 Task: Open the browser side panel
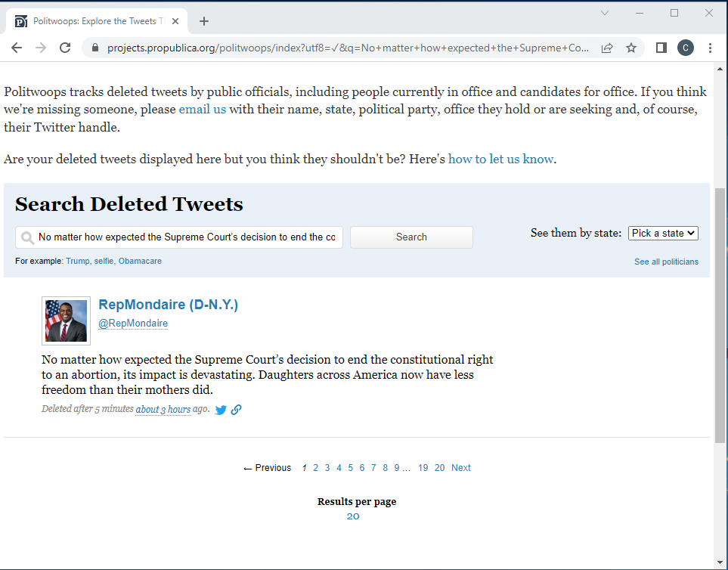(661, 48)
